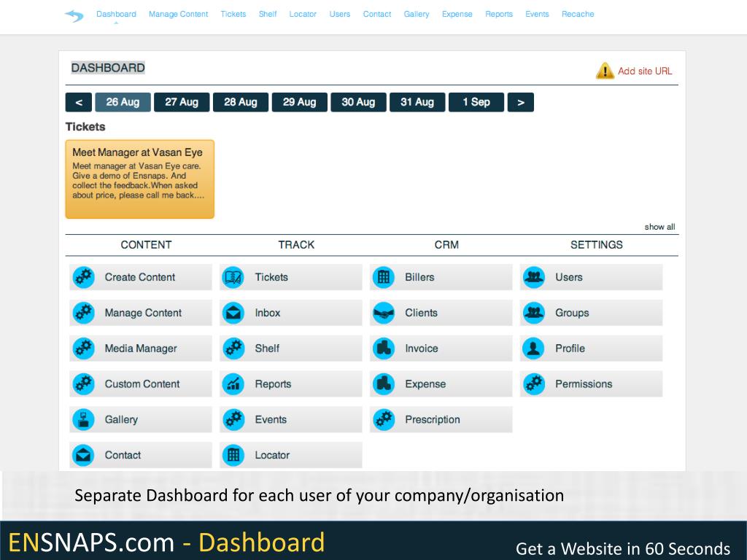Screen dimensions: 747x560
Task: Click the Prescription label
Action: 432,419
